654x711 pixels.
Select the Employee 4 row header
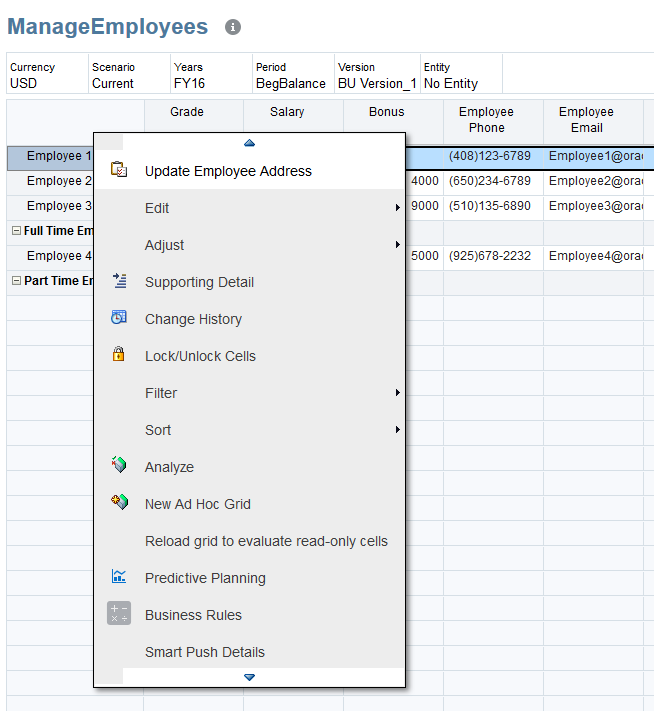pos(50,258)
